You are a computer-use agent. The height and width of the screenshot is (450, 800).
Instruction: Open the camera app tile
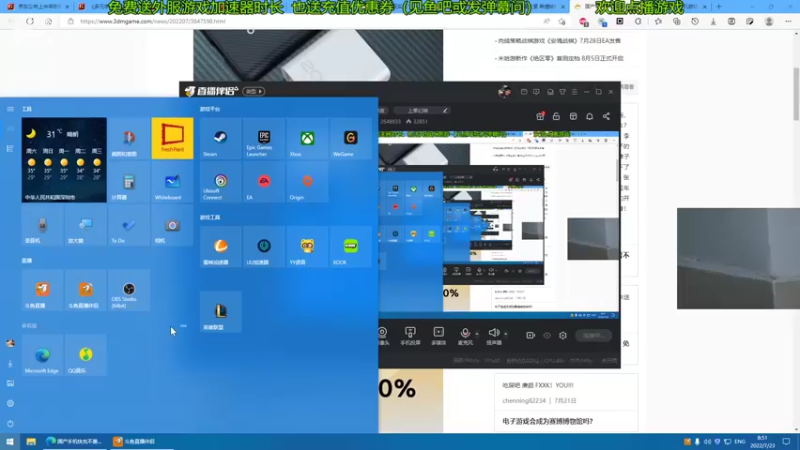click(x=172, y=225)
